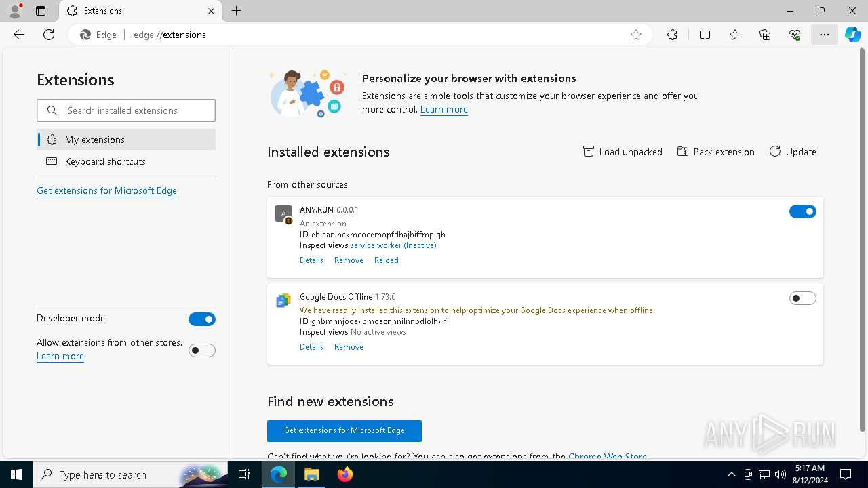Click the search magnifier icon in sidebar
The height and width of the screenshot is (488, 868).
tap(52, 110)
